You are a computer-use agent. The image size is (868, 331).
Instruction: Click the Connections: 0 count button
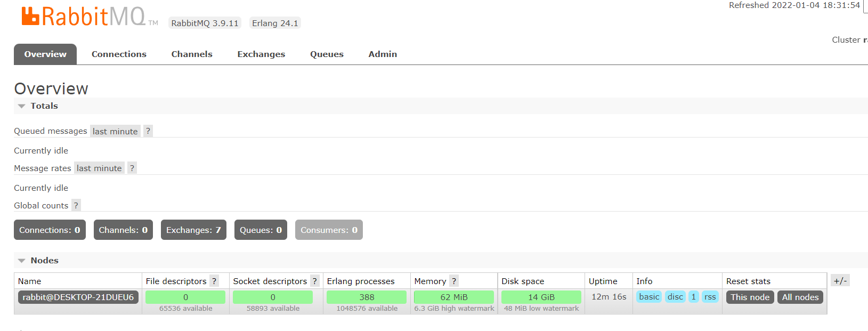tap(50, 230)
